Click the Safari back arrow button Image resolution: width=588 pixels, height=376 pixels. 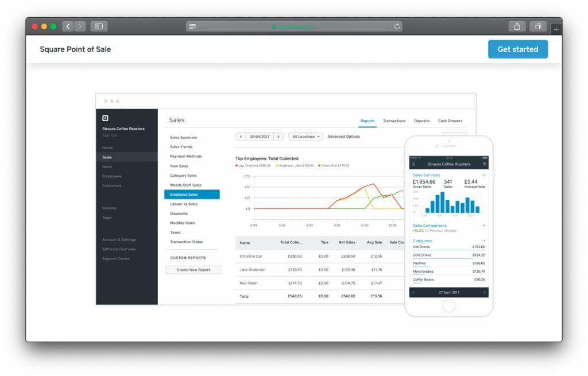click(x=68, y=26)
